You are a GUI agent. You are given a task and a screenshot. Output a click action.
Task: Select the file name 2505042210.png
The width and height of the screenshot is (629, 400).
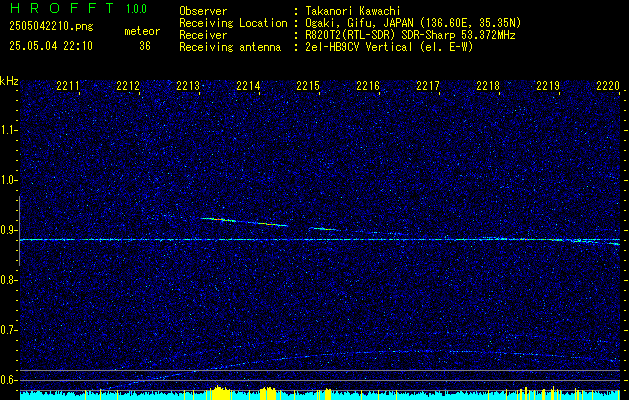51,26
